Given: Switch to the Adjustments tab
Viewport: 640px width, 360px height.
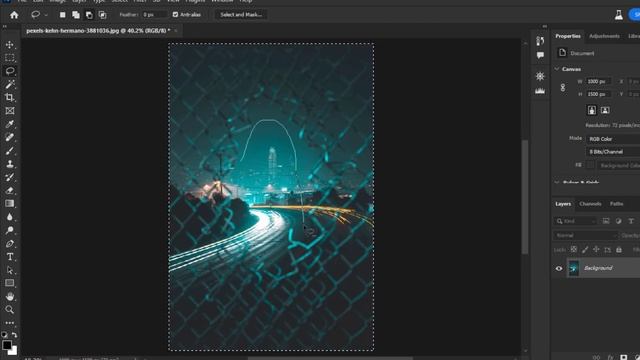Looking at the screenshot, I should (604, 36).
